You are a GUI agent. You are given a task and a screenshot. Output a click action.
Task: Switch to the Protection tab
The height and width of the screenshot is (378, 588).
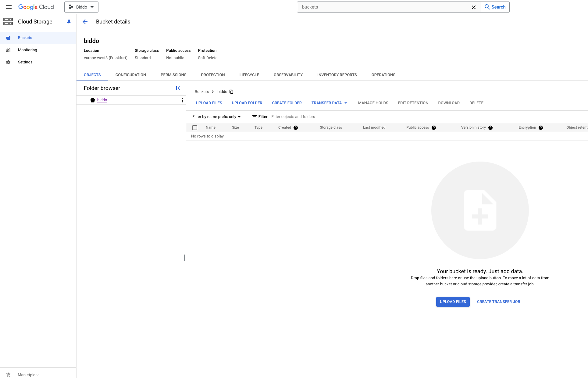(x=213, y=75)
